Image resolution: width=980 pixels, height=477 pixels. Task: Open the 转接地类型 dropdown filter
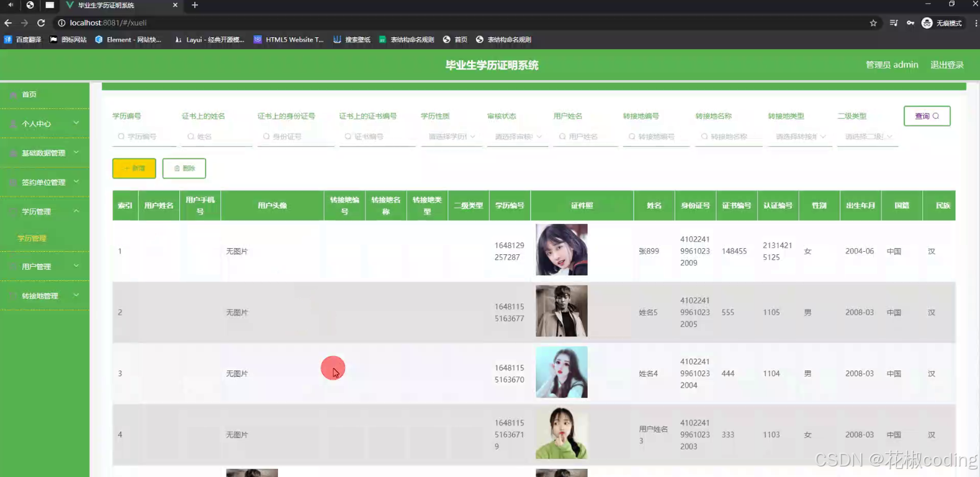point(799,136)
